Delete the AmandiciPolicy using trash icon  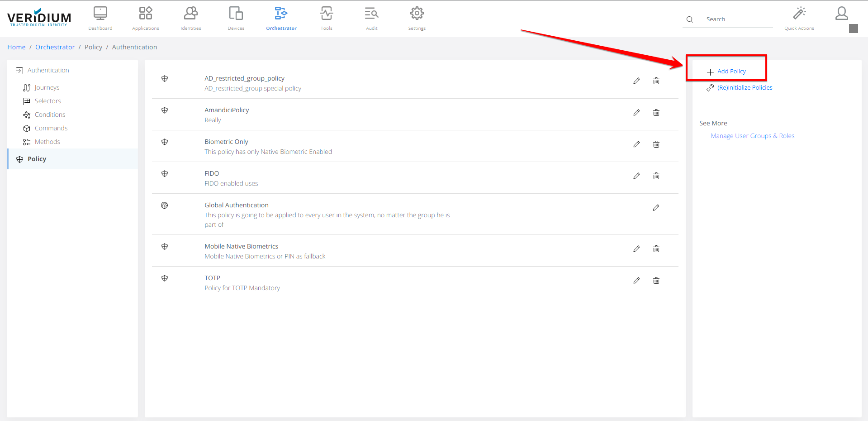(656, 113)
